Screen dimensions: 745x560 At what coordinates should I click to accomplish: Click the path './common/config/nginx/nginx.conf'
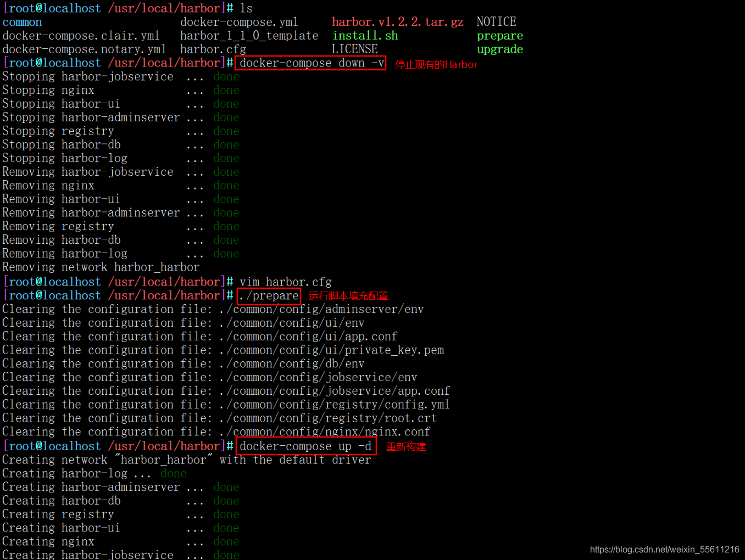[325, 432]
